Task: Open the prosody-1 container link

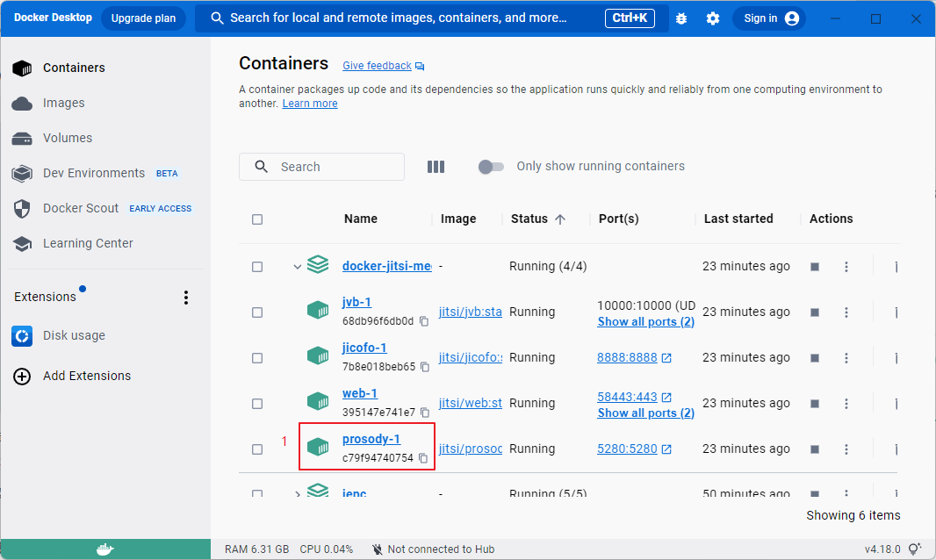Action: pyautogui.click(x=371, y=440)
